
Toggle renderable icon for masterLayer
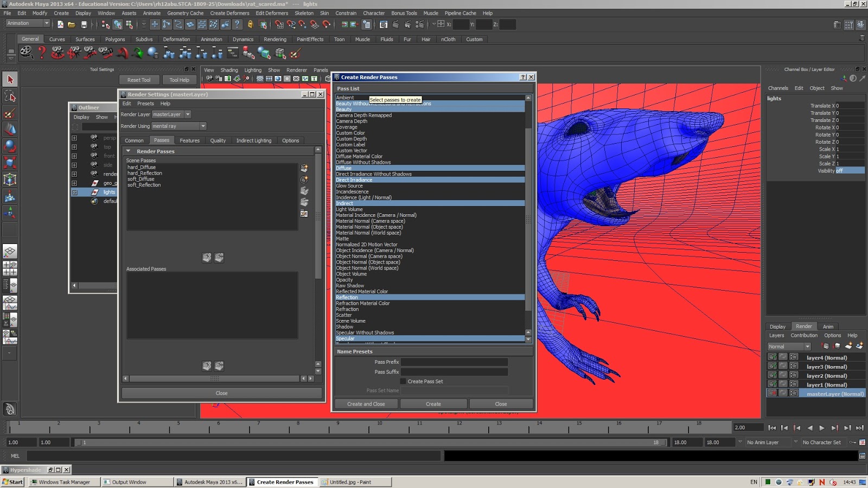772,394
